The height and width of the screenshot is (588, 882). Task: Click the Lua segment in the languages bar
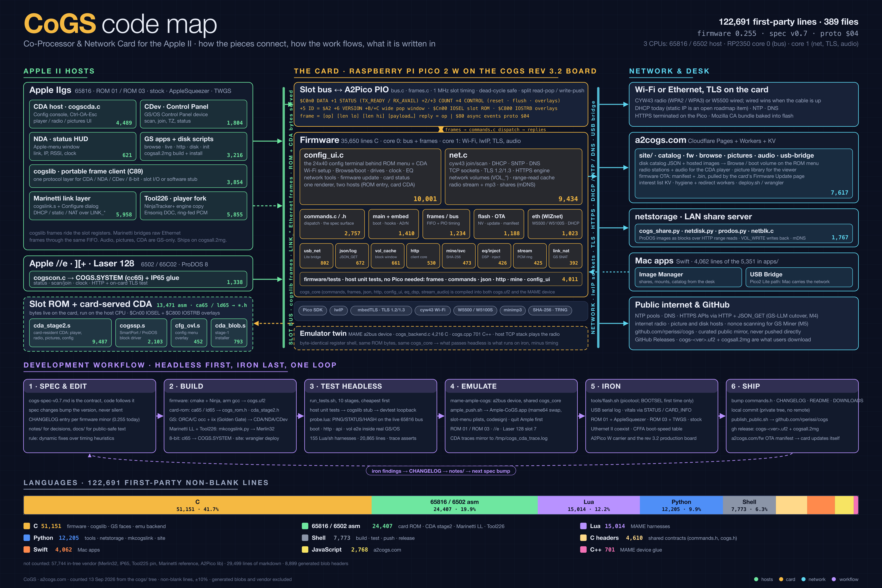coord(588,505)
